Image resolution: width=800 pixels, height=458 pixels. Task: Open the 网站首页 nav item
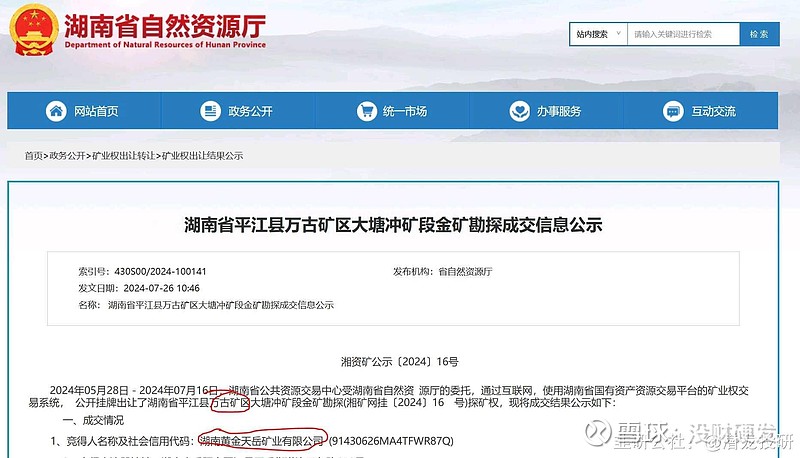coord(84,111)
